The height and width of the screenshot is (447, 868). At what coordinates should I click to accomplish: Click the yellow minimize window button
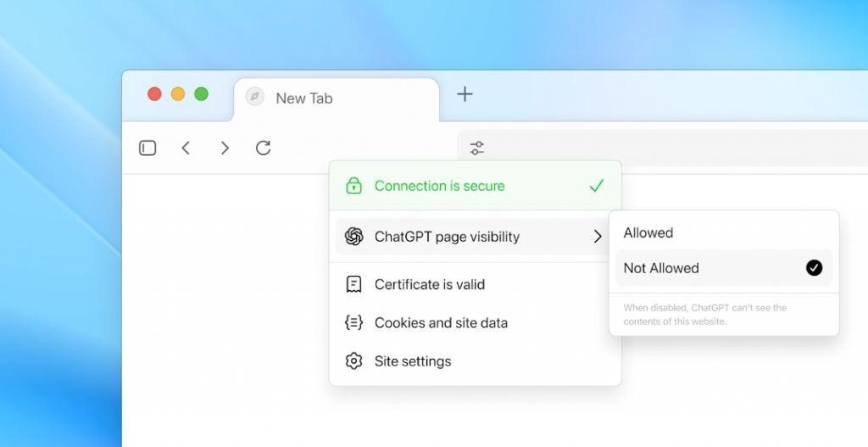click(x=178, y=94)
